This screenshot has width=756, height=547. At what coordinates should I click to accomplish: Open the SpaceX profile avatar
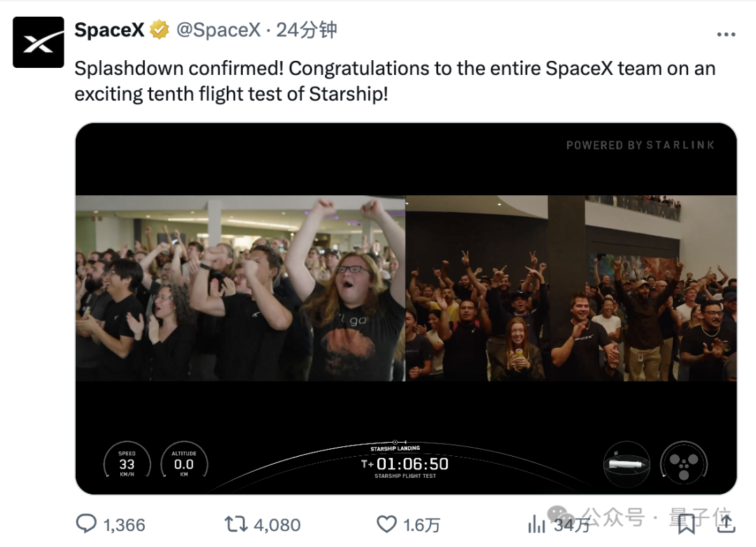click(38, 42)
